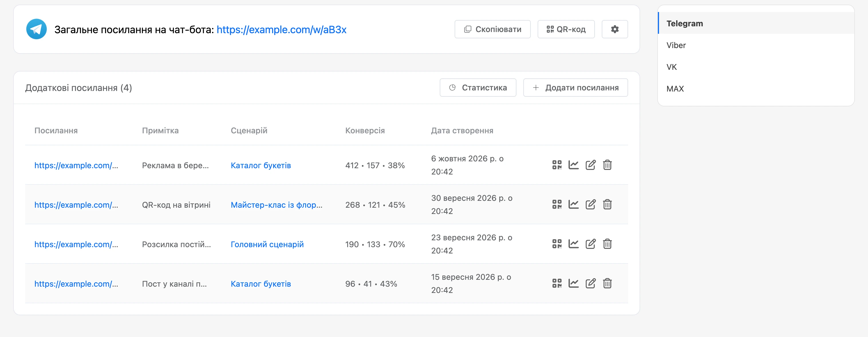868x337 pixels.
Task: Click the 190 • 133 • 70% conversion value
Action: point(375,244)
